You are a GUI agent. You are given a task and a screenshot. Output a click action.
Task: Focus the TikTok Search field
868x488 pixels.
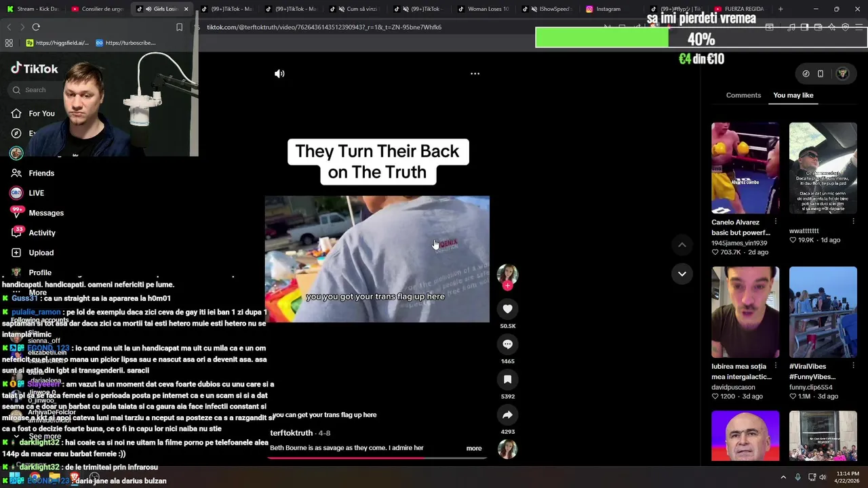37,89
